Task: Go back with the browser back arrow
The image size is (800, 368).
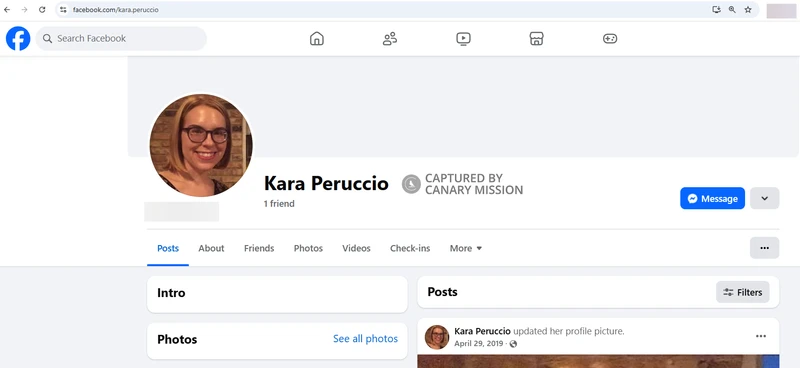Action: (7, 10)
